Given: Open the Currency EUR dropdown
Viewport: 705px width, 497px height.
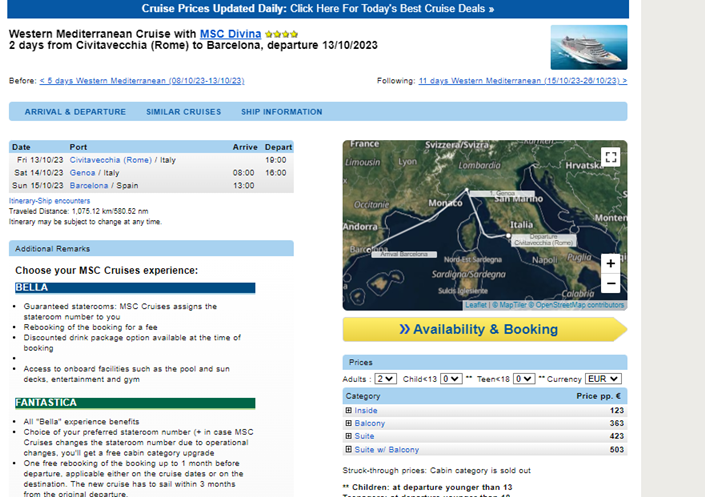Looking at the screenshot, I should pyautogui.click(x=603, y=379).
